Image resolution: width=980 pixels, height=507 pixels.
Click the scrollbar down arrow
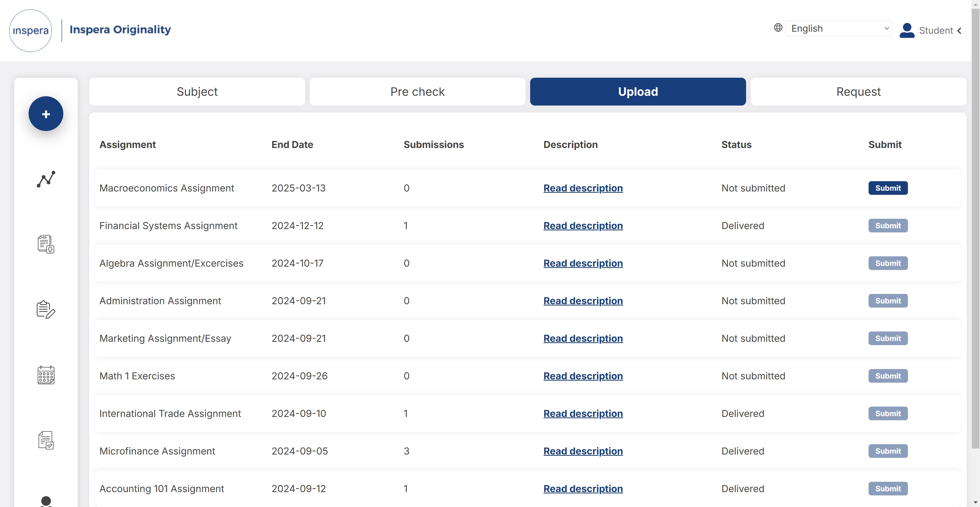[975, 503]
